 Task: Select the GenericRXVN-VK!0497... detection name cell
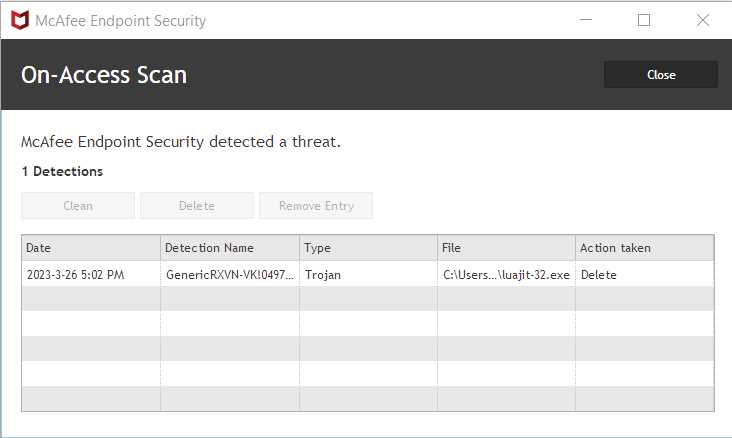pyautogui.click(x=230, y=275)
